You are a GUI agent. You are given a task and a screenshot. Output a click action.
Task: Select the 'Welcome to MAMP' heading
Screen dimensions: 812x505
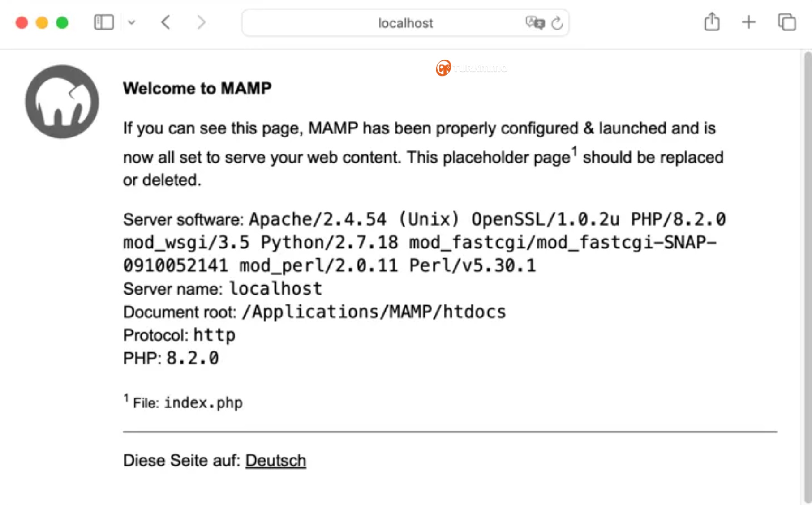(x=197, y=88)
